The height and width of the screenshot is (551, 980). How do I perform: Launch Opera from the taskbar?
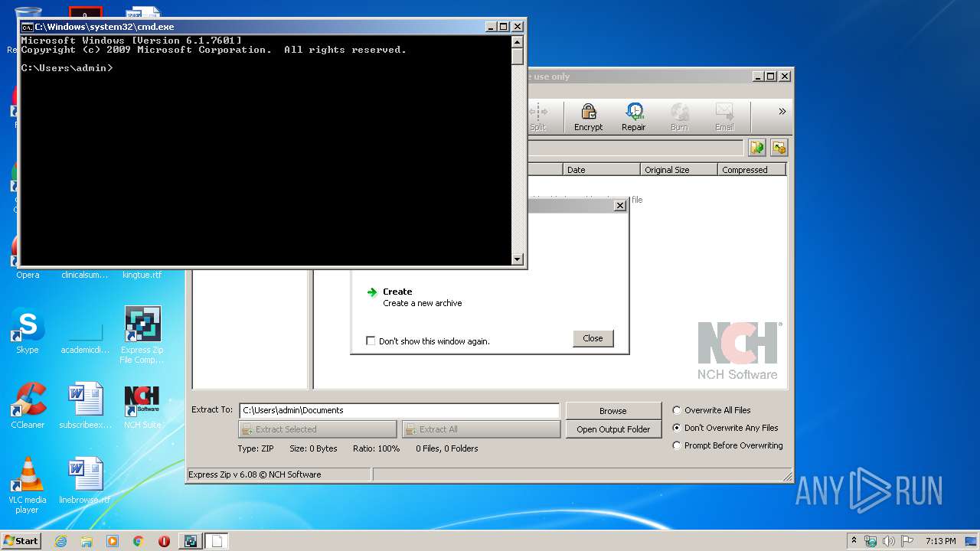(x=164, y=541)
